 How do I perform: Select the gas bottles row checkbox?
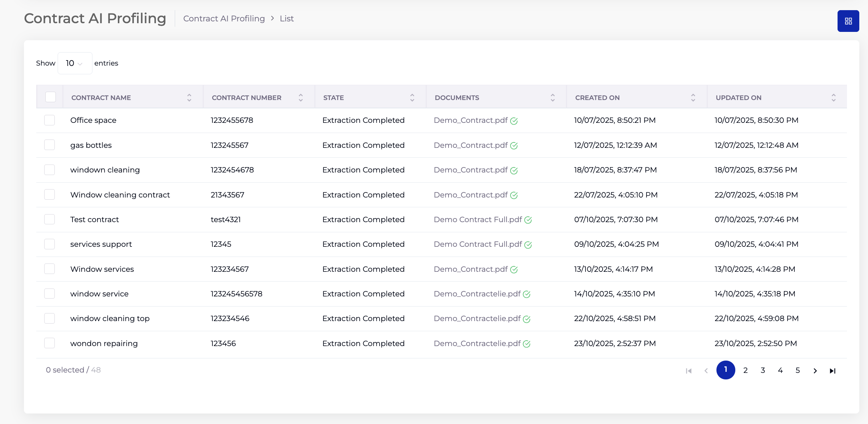pos(49,145)
